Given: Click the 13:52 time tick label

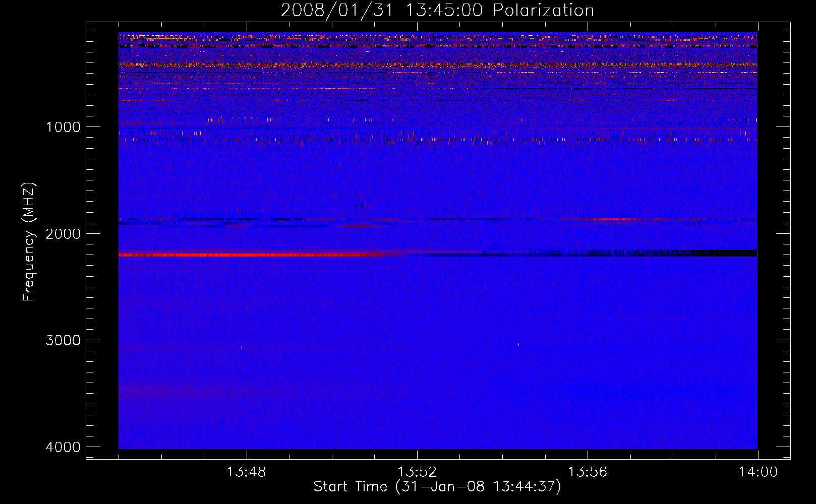Looking at the screenshot, I should pos(417,472).
